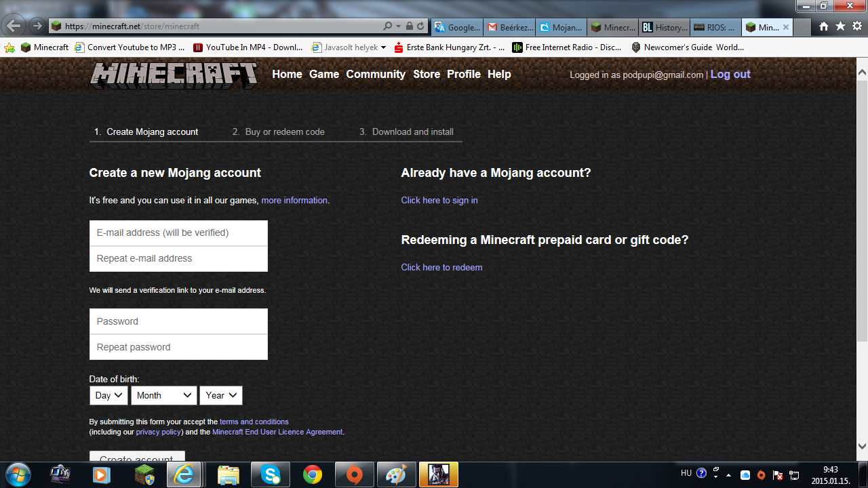Screen dimensions: 868x488
Task: Go back with the browser back arrow
Action: 14,26
